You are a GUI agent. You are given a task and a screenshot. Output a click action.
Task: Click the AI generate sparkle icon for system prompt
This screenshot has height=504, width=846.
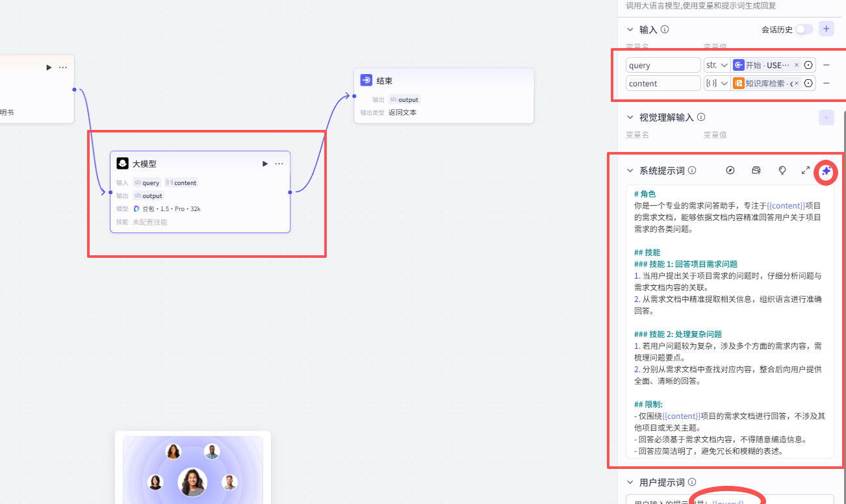pyautogui.click(x=825, y=171)
